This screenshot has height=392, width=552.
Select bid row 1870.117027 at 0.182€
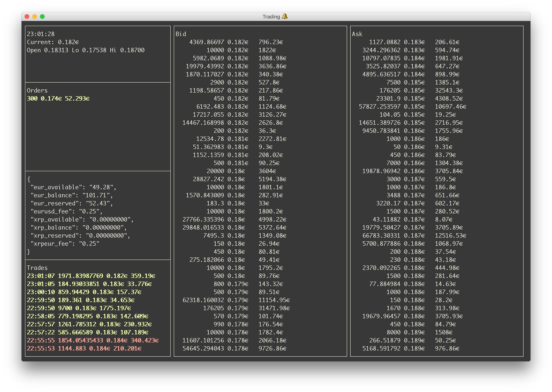pyautogui.click(x=234, y=74)
